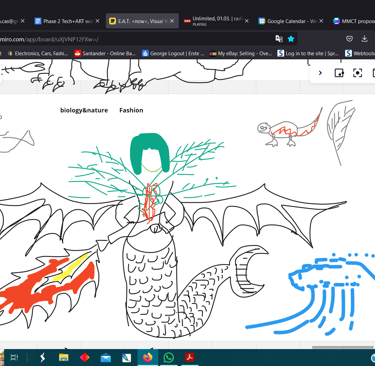
Task: Open the Mail app from taskbar
Action: 106,358
